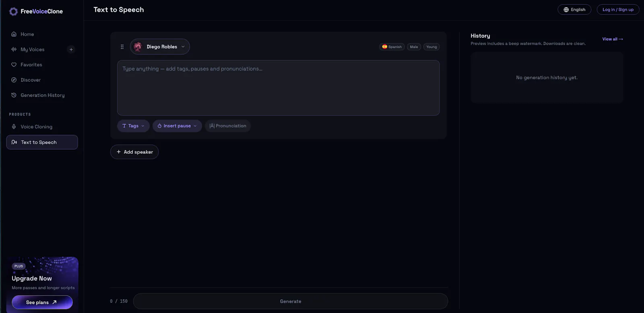Click the Young voice tag
Image resolution: width=644 pixels, height=313 pixels.
click(x=431, y=47)
